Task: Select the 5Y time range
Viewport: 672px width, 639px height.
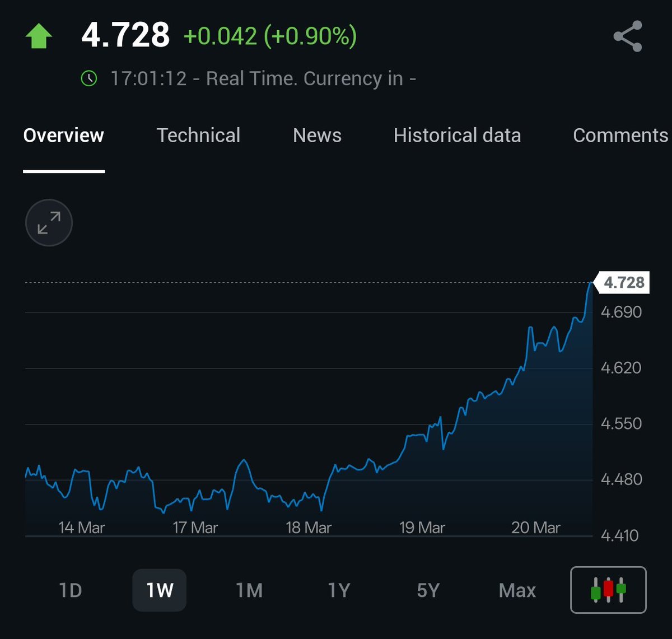Action: [428, 590]
